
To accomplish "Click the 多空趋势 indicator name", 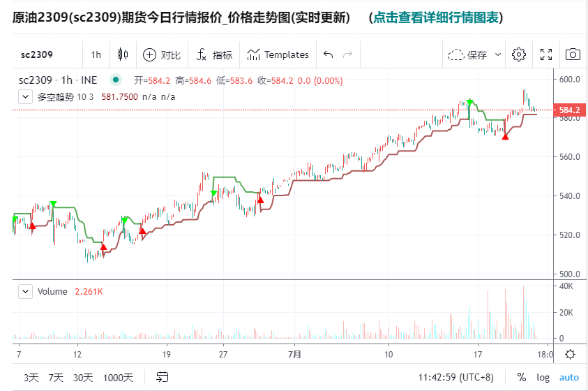I will pyautogui.click(x=56, y=97).
